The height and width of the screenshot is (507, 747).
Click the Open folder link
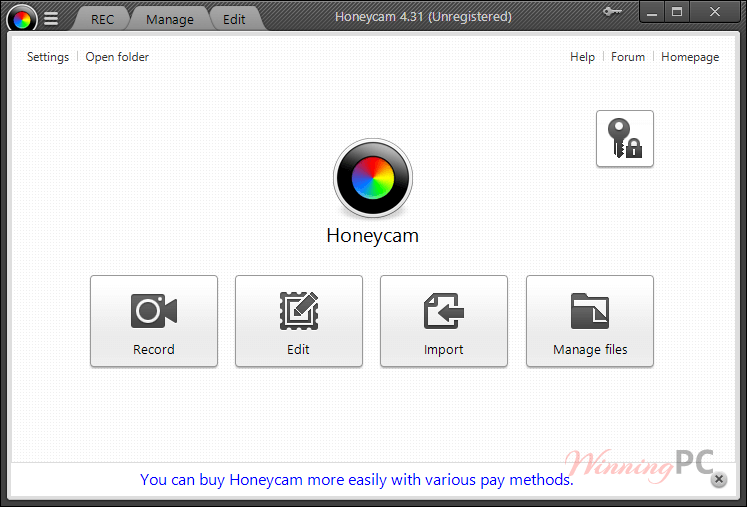pyautogui.click(x=117, y=57)
